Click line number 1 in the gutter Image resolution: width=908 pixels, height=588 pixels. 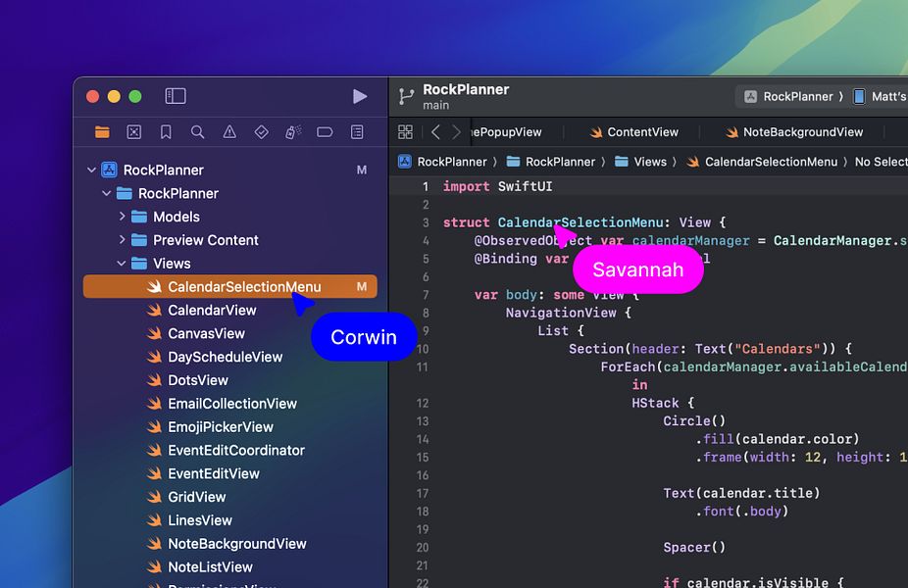(425, 186)
